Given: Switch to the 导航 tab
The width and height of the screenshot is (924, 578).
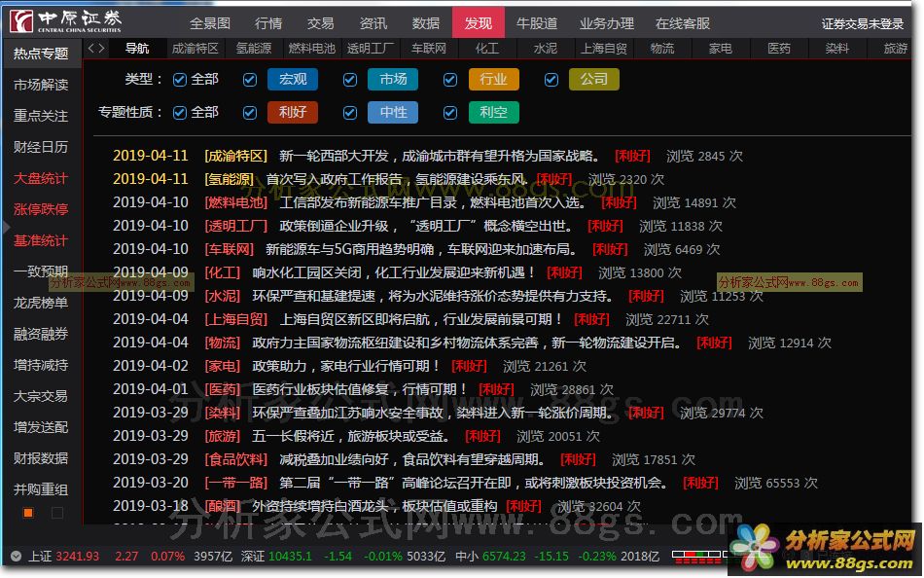Looking at the screenshot, I should (x=137, y=49).
